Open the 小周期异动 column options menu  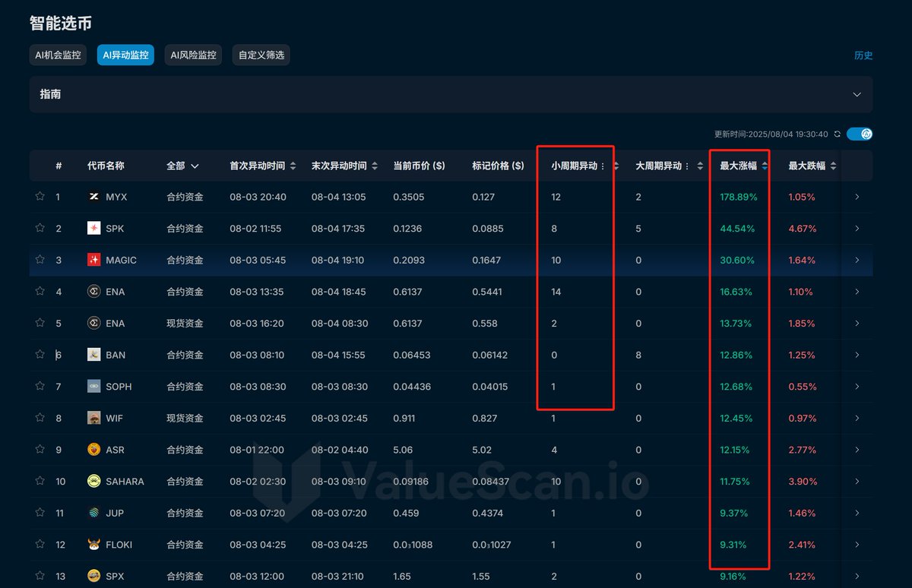click(x=603, y=166)
